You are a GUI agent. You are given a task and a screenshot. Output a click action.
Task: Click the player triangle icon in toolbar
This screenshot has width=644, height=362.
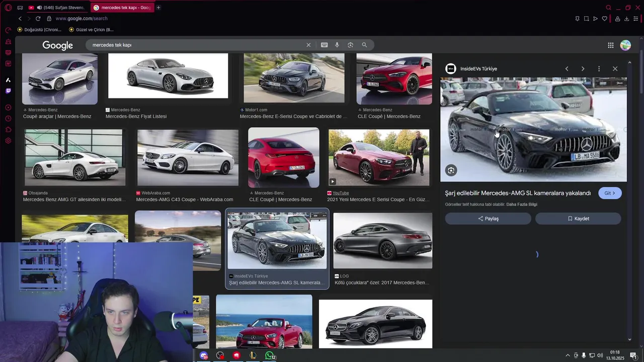pos(595,19)
